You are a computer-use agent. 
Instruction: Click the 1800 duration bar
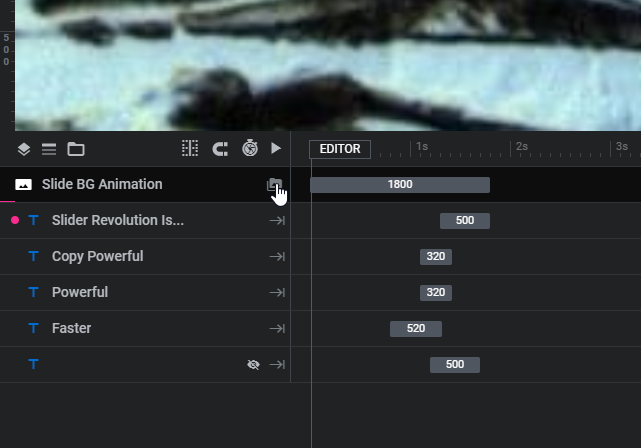click(400, 185)
